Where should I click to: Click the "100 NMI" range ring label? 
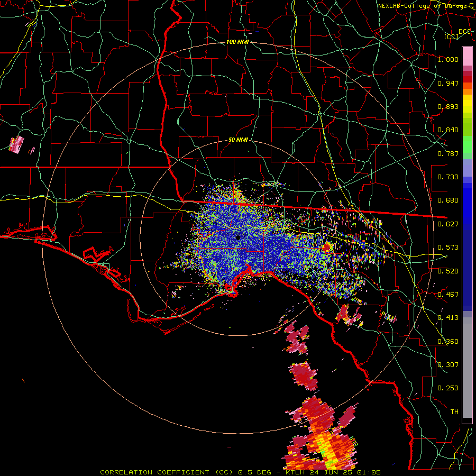click(x=237, y=42)
